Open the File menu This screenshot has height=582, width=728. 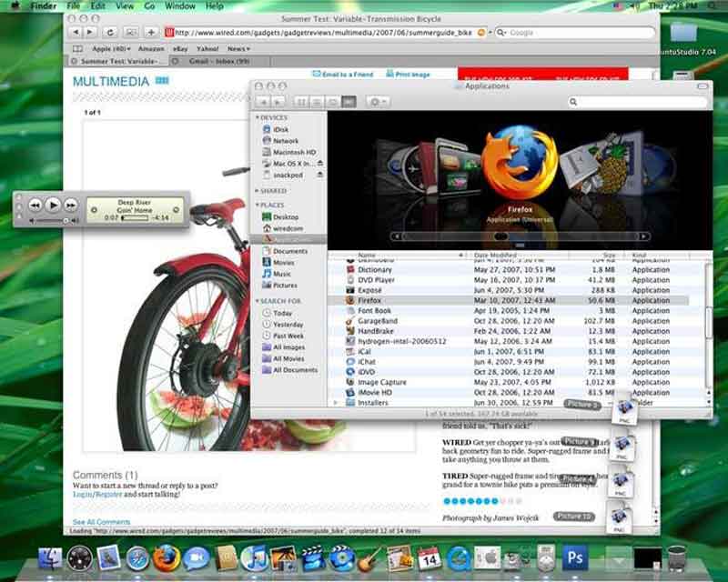[74, 6]
